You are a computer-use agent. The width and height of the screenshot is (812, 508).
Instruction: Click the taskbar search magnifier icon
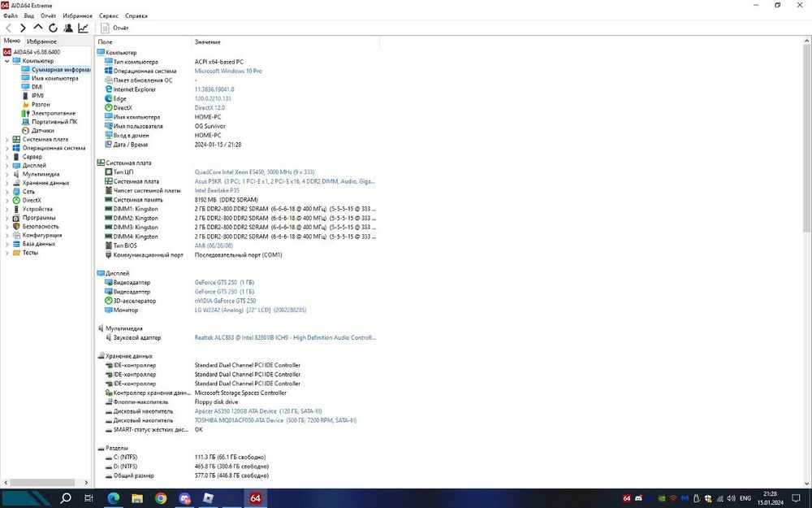[66, 498]
